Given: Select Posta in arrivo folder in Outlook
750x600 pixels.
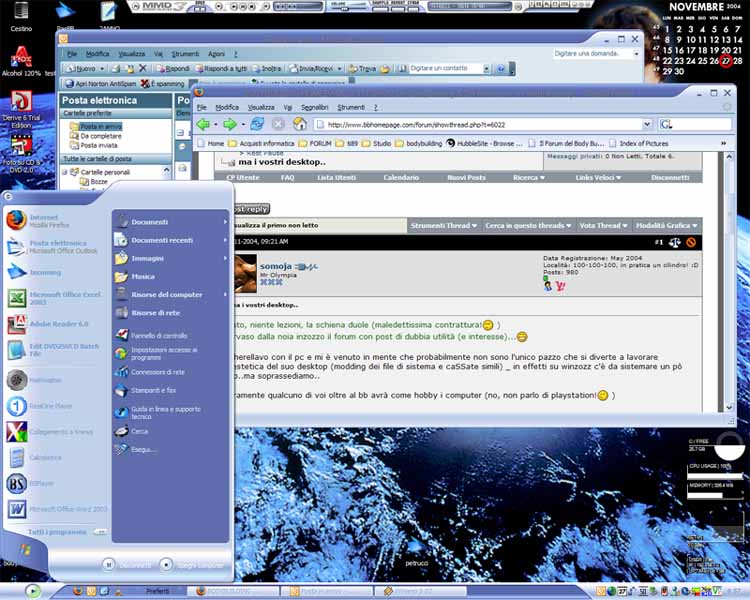Looking at the screenshot, I should 96,126.
